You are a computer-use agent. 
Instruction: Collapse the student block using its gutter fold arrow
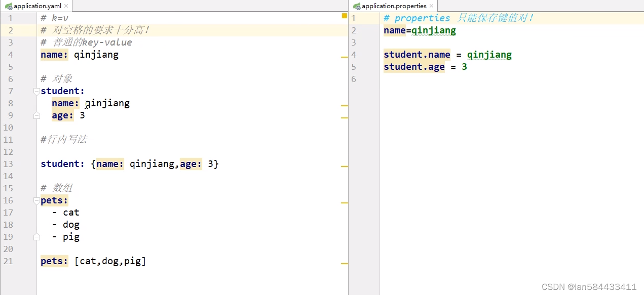click(35, 91)
